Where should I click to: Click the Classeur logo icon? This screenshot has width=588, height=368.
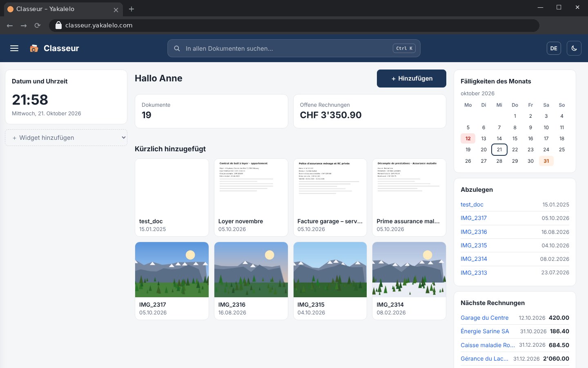tap(34, 48)
